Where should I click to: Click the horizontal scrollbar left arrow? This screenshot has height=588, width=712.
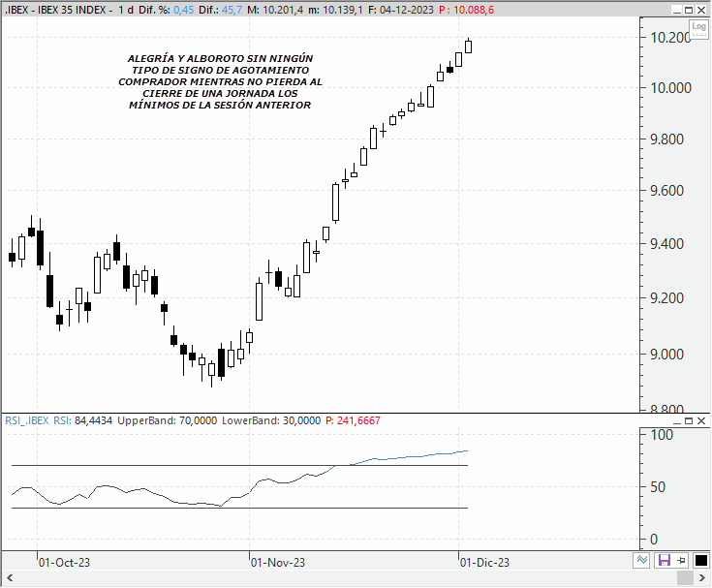(x=10, y=578)
